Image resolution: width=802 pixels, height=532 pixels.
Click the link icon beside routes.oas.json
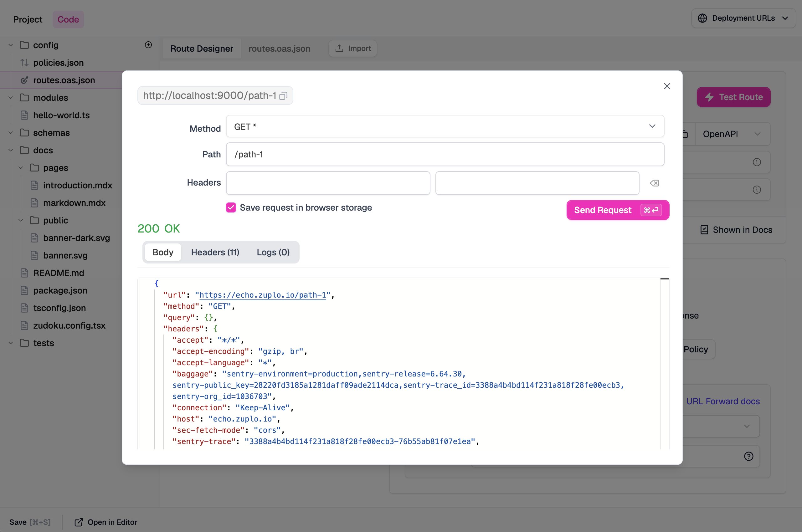pos(24,80)
